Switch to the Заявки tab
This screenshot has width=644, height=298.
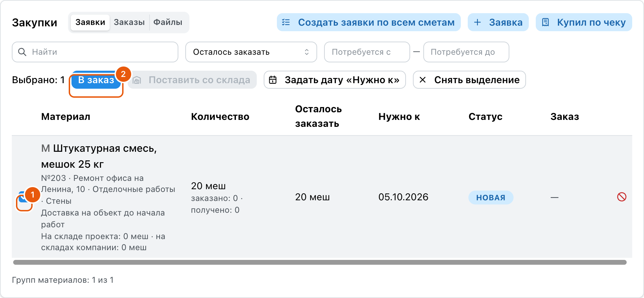pyautogui.click(x=90, y=22)
